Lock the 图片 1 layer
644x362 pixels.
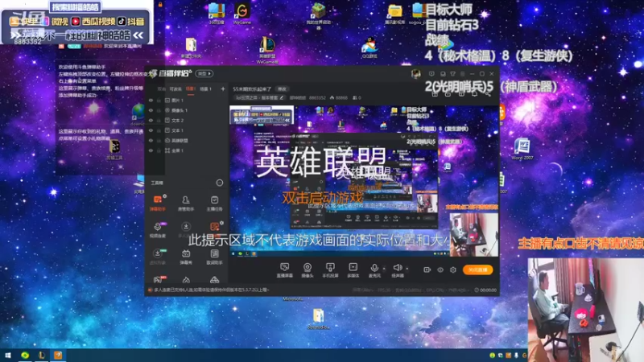tap(159, 100)
